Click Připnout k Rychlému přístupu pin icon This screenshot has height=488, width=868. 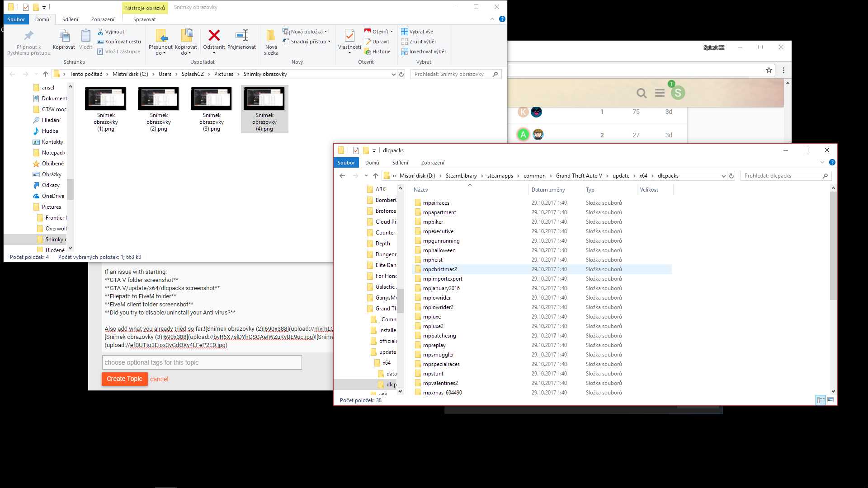tap(29, 36)
